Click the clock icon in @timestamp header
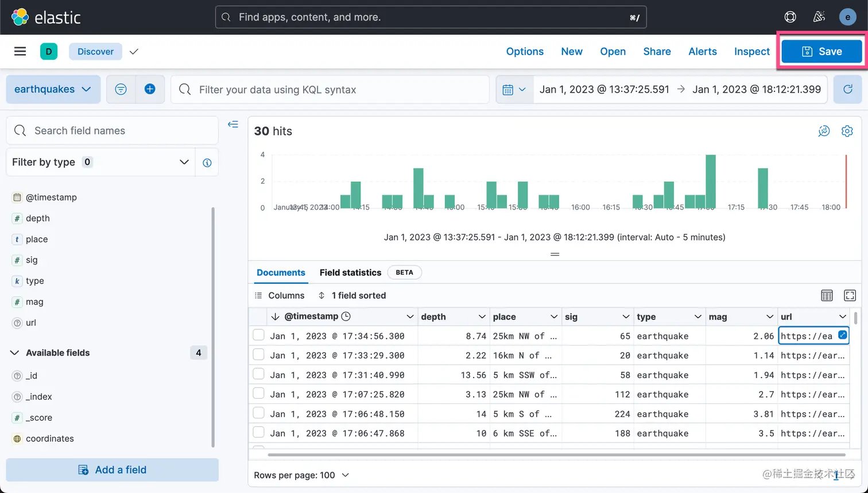 pyautogui.click(x=346, y=316)
